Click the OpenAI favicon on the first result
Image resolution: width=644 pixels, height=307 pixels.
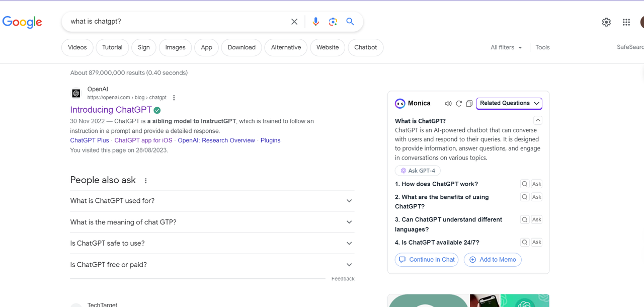point(76,93)
